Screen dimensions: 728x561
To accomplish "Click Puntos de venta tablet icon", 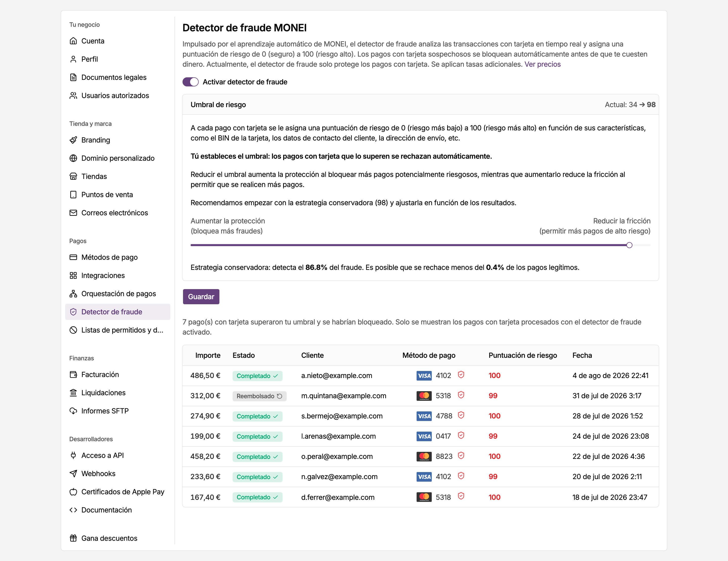I will [x=73, y=195].
